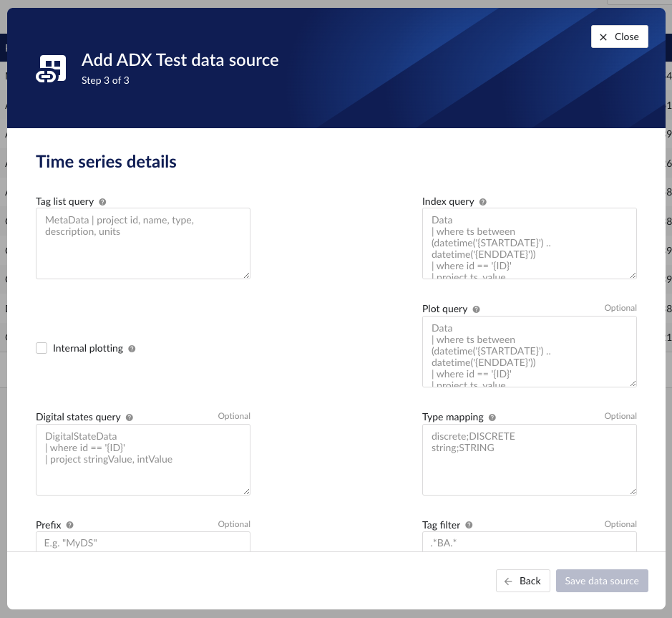
Task: Click inside the Digital states query textarea
Action: click(x=143, y=460)
